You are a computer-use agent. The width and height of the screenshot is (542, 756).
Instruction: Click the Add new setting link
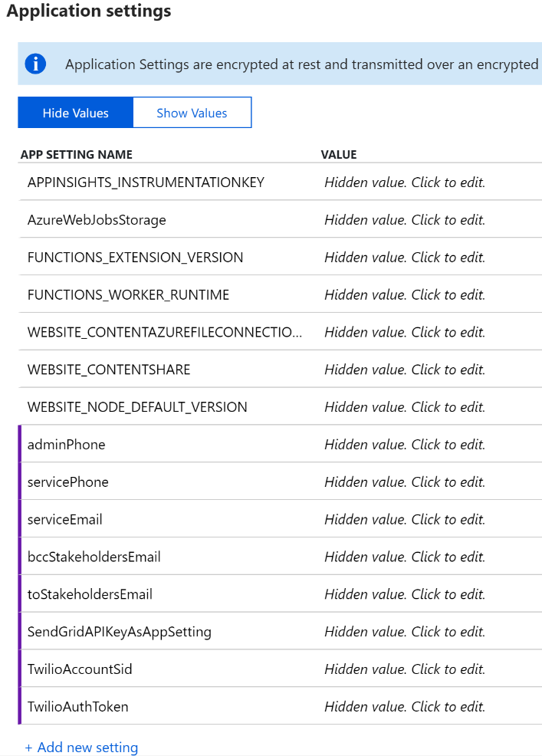[x=87, y=748]
